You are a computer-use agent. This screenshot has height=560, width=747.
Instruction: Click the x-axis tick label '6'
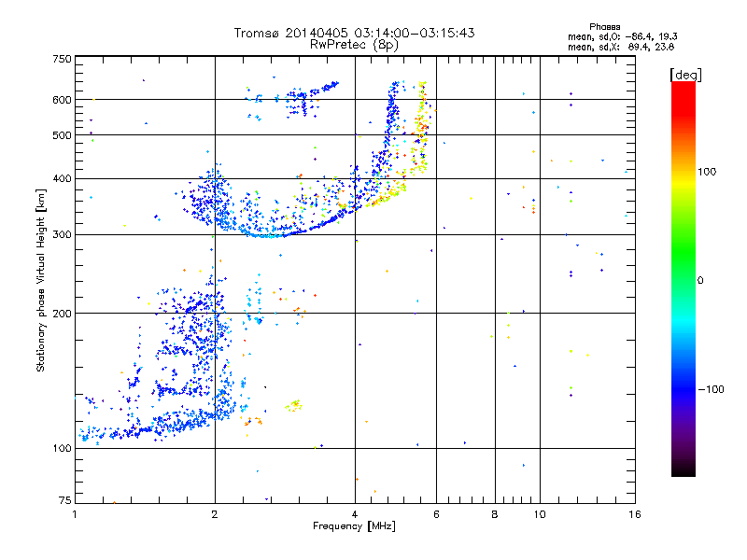point(436,514)
